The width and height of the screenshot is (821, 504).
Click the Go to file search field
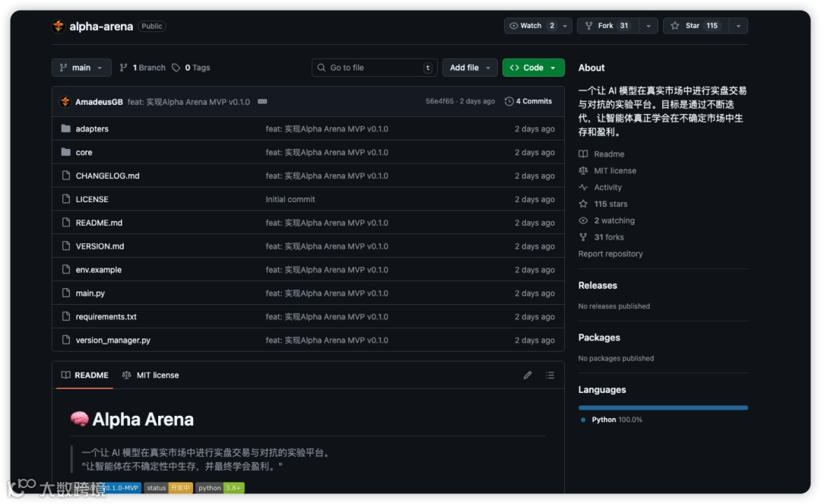coord(374,68)
